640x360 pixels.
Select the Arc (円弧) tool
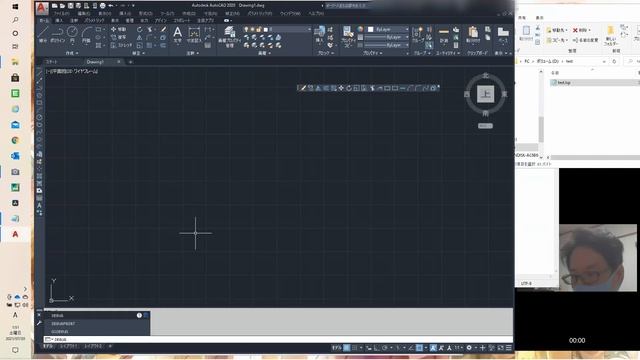tap(86, 34)
